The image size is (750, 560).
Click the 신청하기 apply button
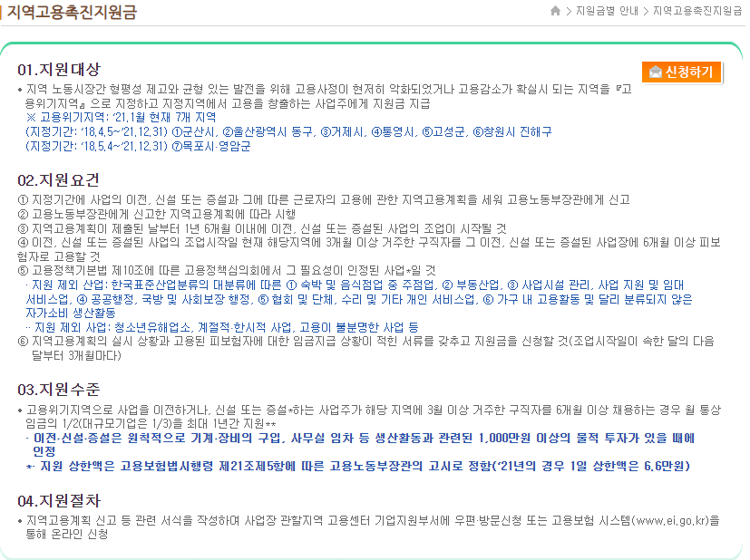(682, 72)
